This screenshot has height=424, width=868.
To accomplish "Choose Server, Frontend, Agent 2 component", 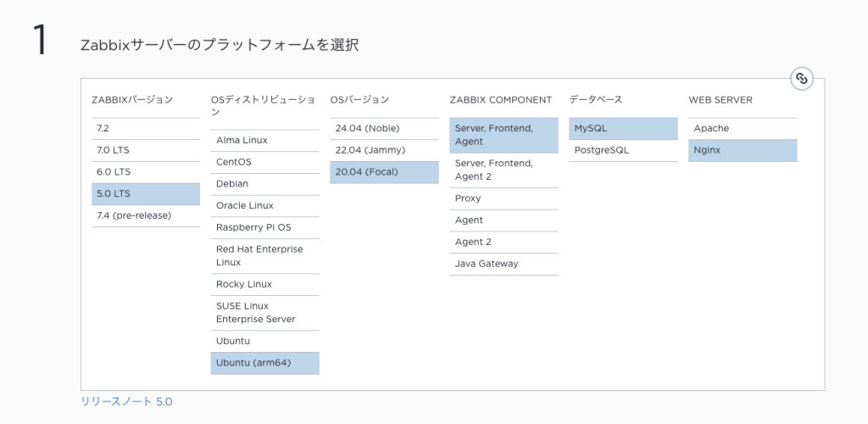I will click(504, 170).
